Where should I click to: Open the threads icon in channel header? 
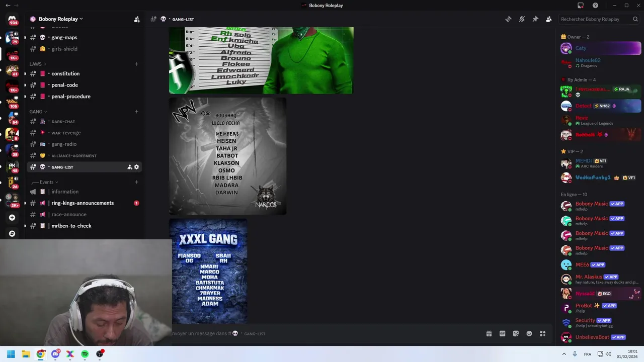click(508, 19)
